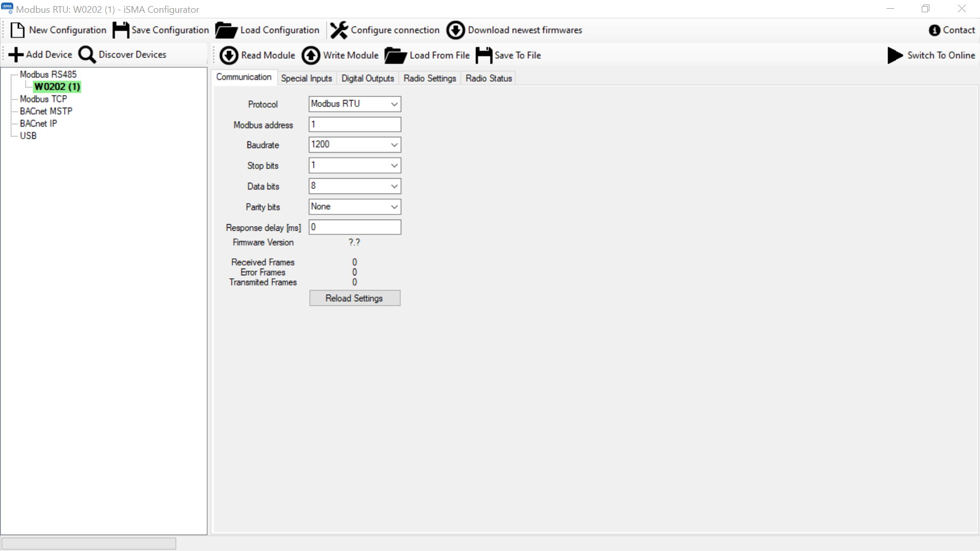Expand the Parity bits dropdown

click(x=394, y=207)
